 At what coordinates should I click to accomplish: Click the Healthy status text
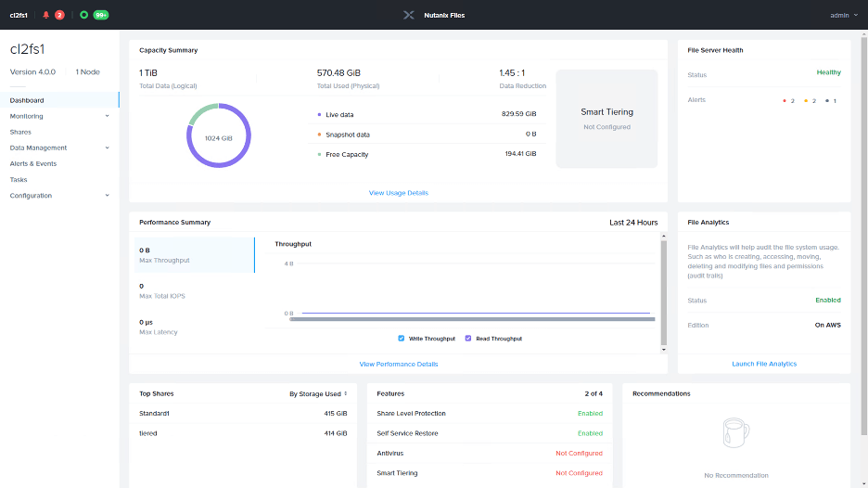(x=829, y=72)
